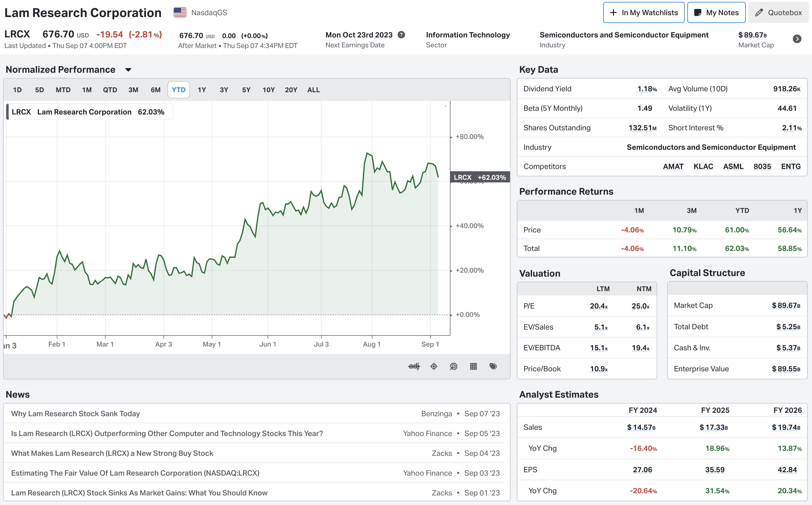Image resolution: width=812 pixels, height=505 pixels.
Task: Click the right arrow next to Market Cap
Action: [797, 39]
